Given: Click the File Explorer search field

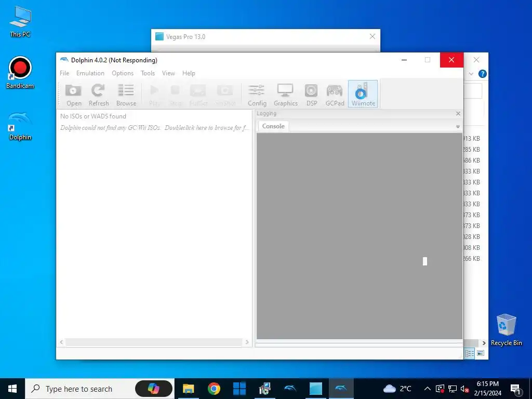Looking at the screenshot, I should [473, 91].
